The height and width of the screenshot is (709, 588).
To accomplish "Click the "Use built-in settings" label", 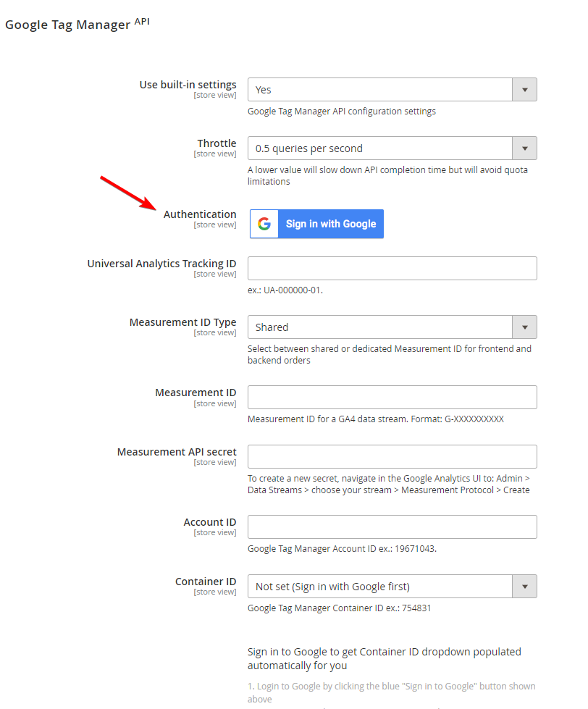I will click(x=188, y=85).
